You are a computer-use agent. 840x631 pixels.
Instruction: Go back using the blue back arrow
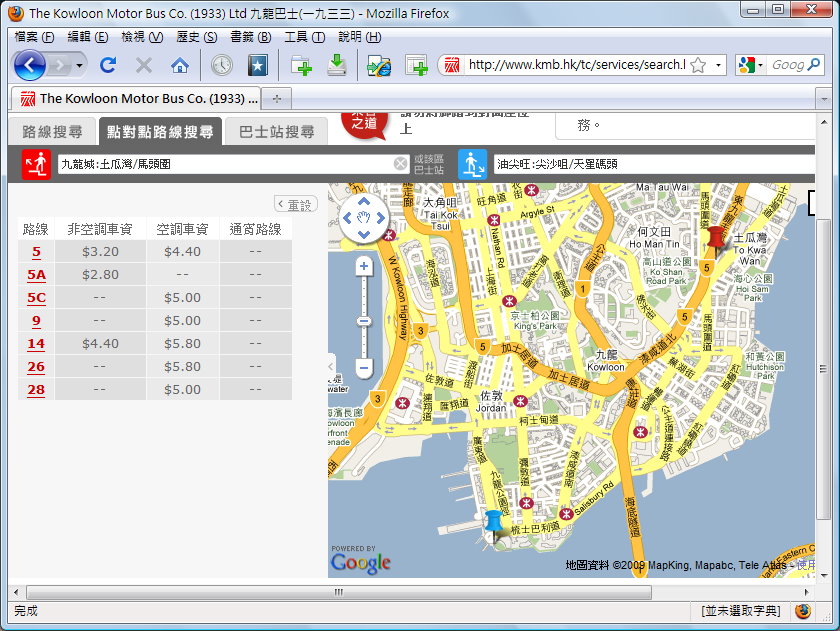[29, 65]
